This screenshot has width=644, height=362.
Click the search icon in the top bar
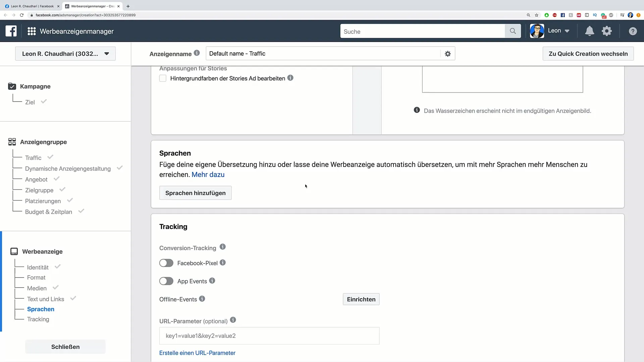coord(513,32)
